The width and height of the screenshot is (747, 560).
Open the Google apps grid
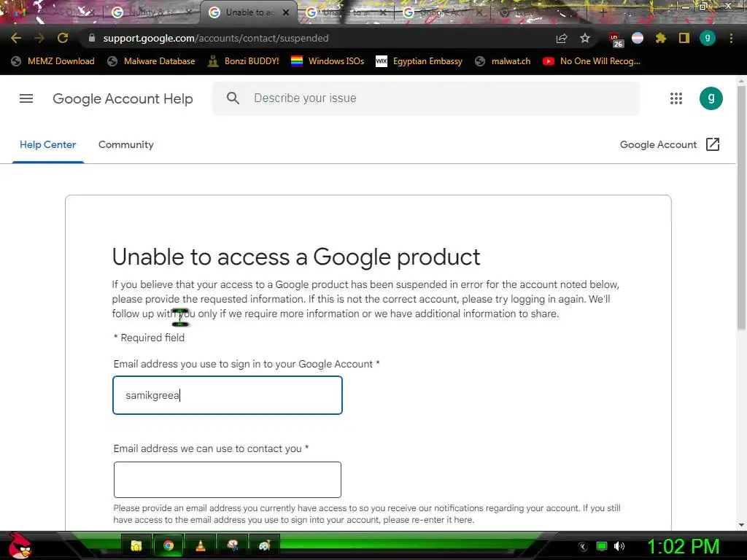click(676, 98)
